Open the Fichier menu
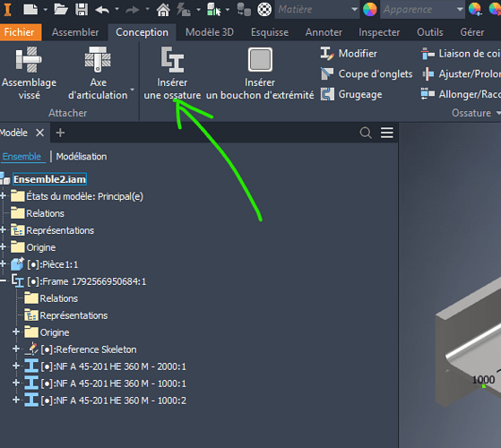This screenshot has width=501, height=448. pos(19,32)
